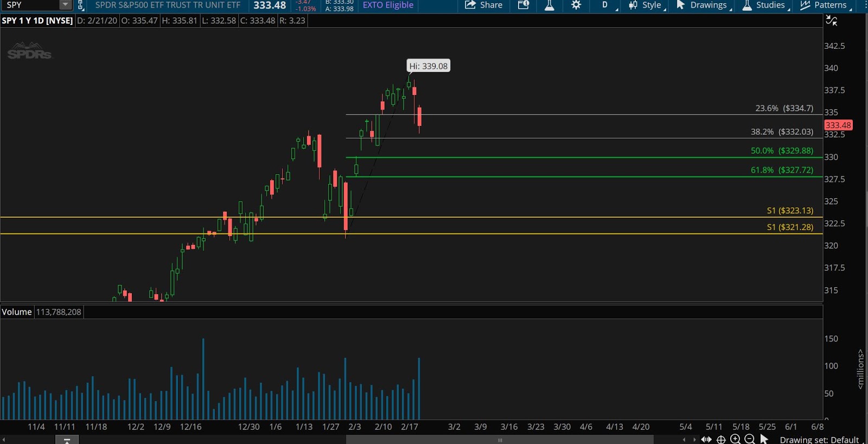Screen dimensions: 868x444
Task: Click the EXTO Eligible label
Action: pos(388,5)
